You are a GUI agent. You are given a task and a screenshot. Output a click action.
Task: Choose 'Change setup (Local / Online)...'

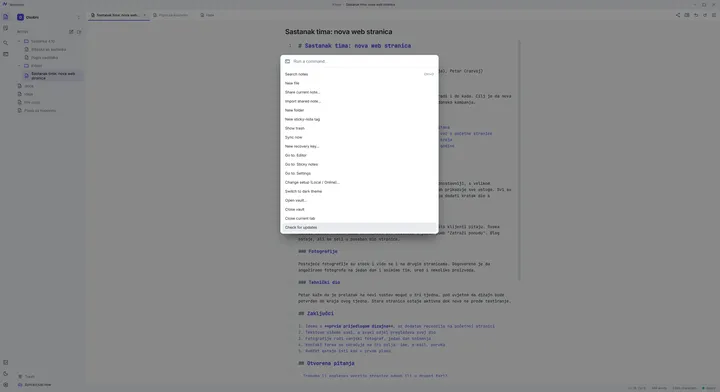359,182
